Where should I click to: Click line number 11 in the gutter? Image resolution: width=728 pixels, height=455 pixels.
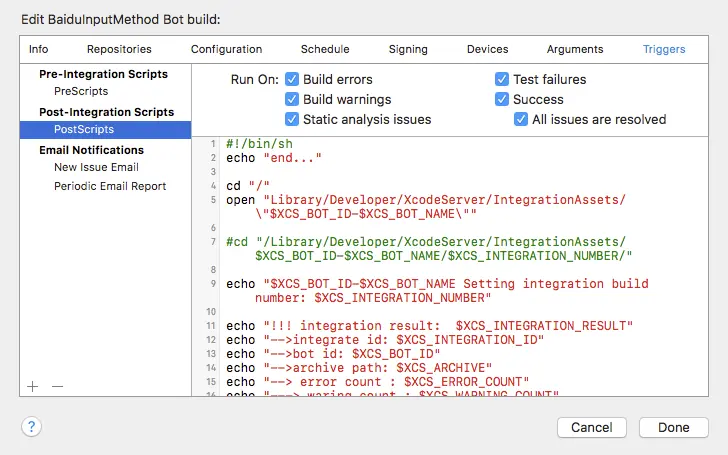(x=211, y=326)
